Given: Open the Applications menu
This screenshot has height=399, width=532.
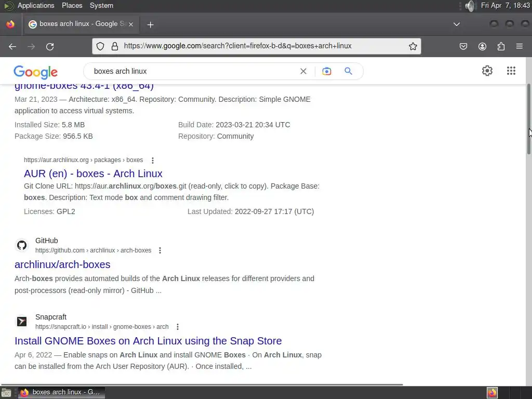Looking at the screenshot, I should pos(36,5).
